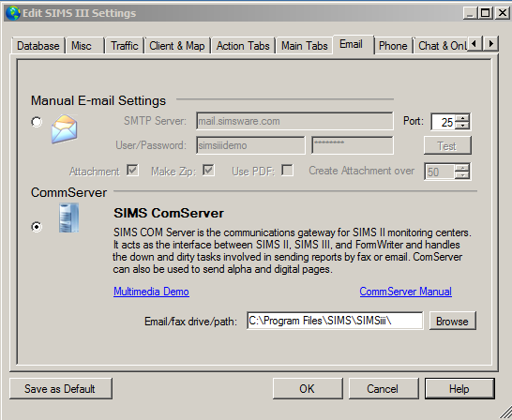Click Save as Default
This screenshot has height=420, width=512.
point(61,389)
